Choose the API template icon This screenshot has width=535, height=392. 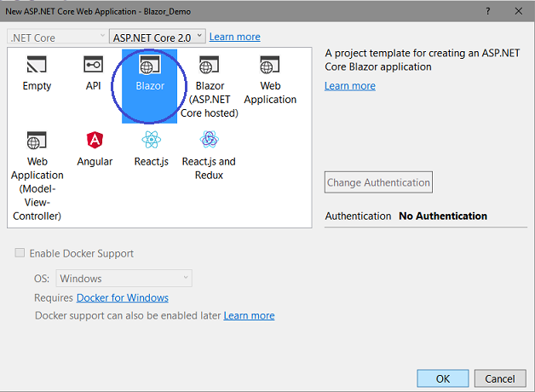(93, 65)
